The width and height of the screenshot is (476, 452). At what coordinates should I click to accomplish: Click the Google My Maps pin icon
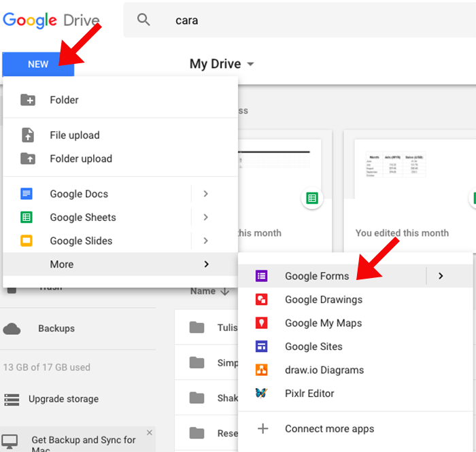pos(261,323)
